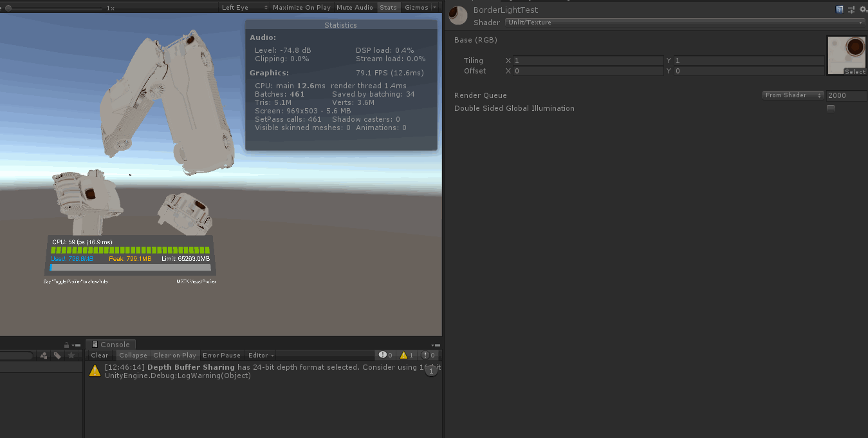
Task: Click the Tiling X input field
Action: point(588,61)
